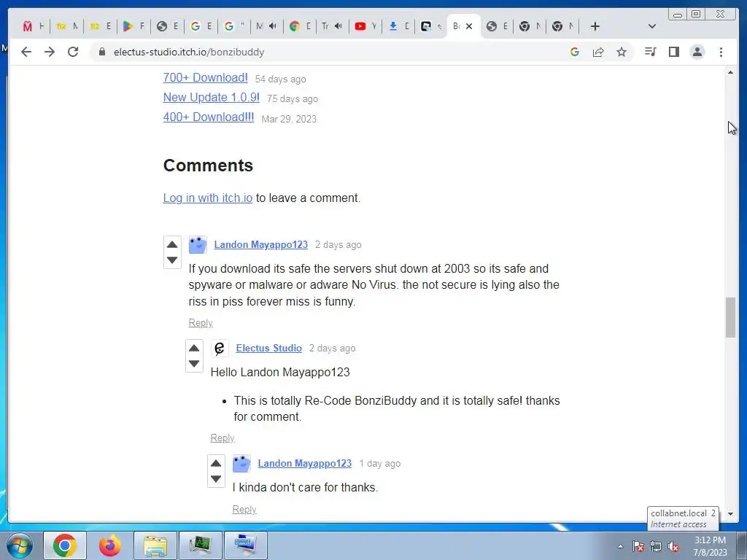Click the muted volume tray icon
The image size is (747, 560).
tap(673, 546)
